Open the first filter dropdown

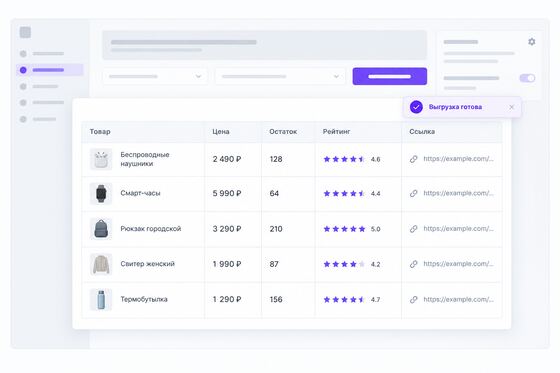tap(155, 76)
